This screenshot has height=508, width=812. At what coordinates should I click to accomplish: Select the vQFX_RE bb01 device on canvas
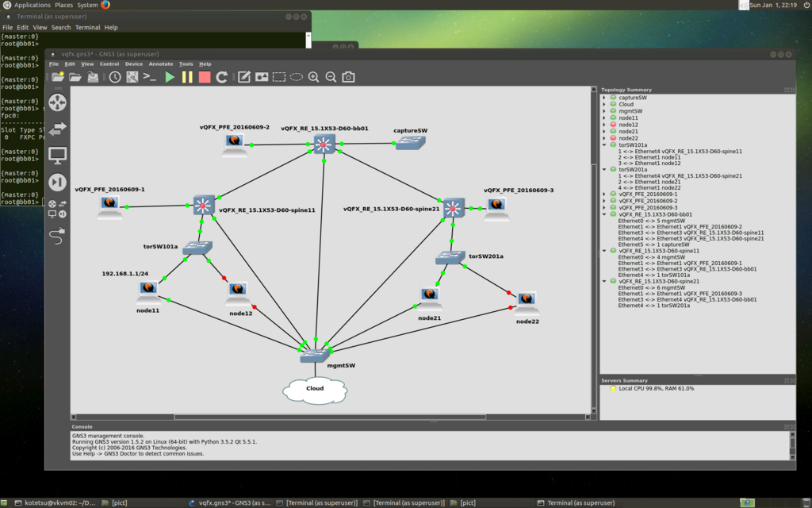pyautogui.click(x=324, y=144)
